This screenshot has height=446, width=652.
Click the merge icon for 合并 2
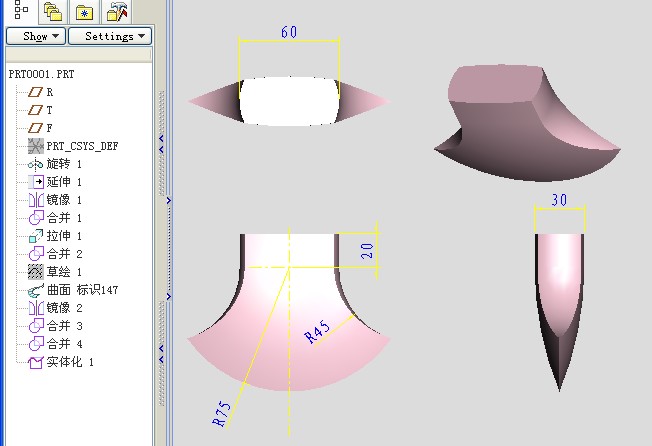[36, 254]
